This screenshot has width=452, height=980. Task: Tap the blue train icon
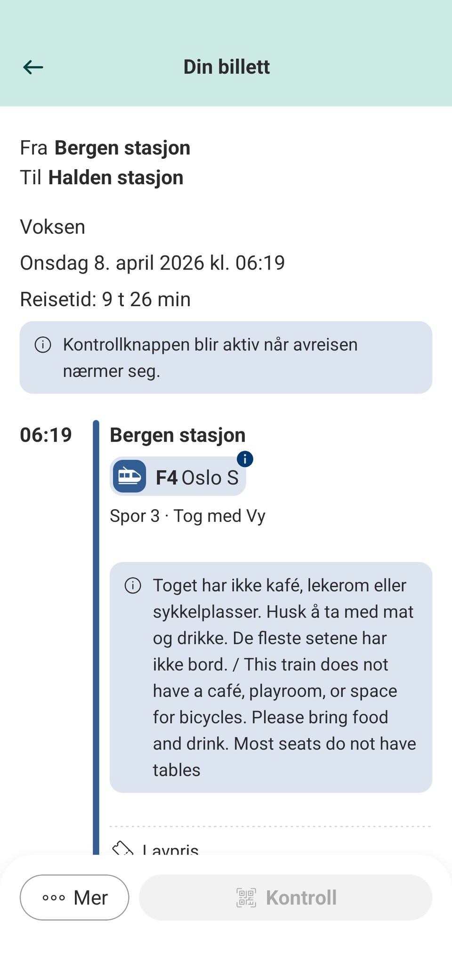point(129,476)
